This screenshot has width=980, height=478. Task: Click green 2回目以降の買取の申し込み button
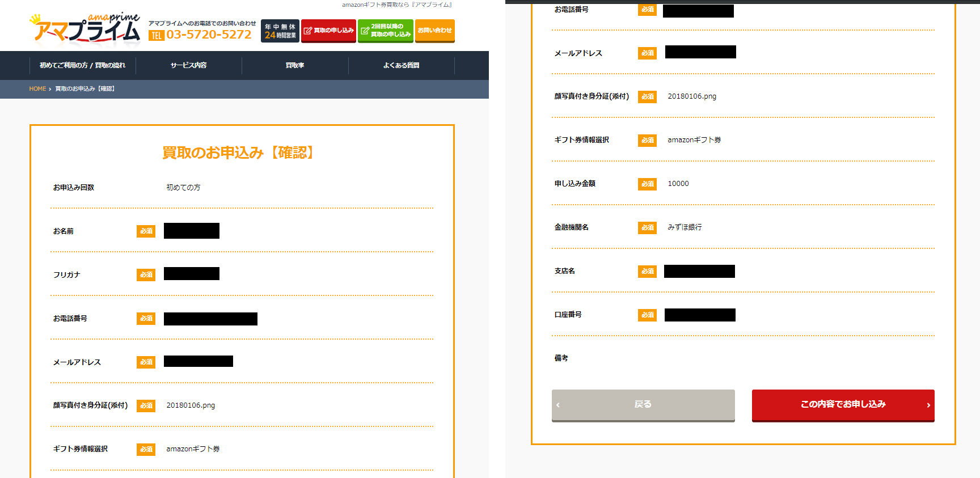386,31
